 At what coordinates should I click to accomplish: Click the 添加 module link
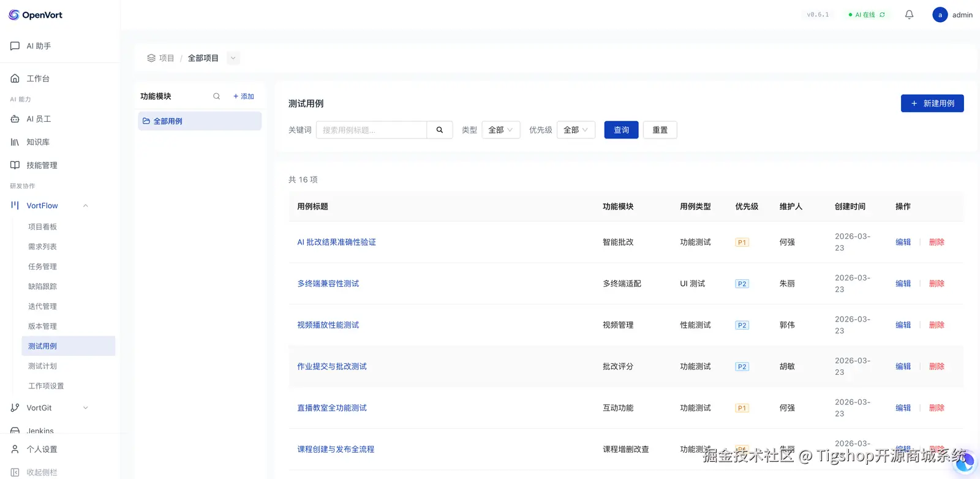pos(244,96)
